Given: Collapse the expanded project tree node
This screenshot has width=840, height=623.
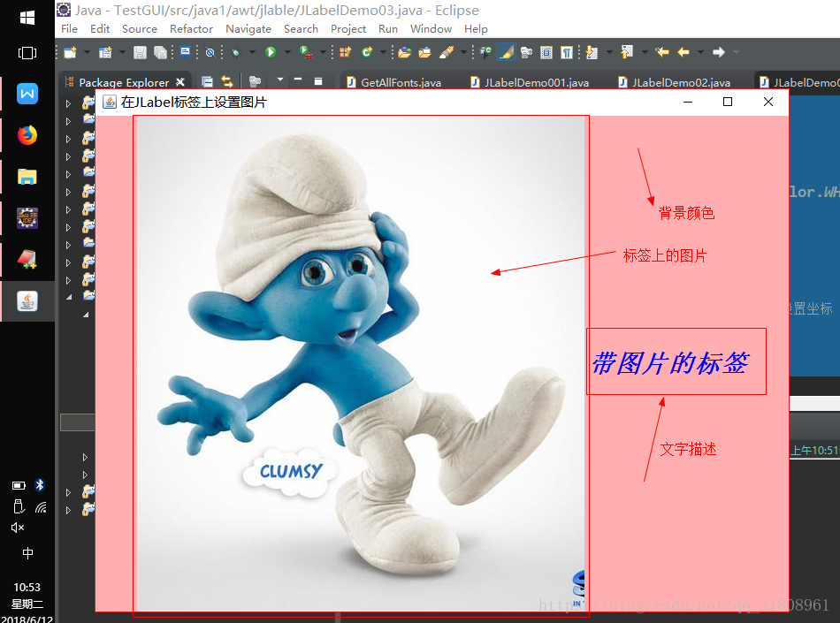Looking at the screenshot, I should click(x=69, y=297).
